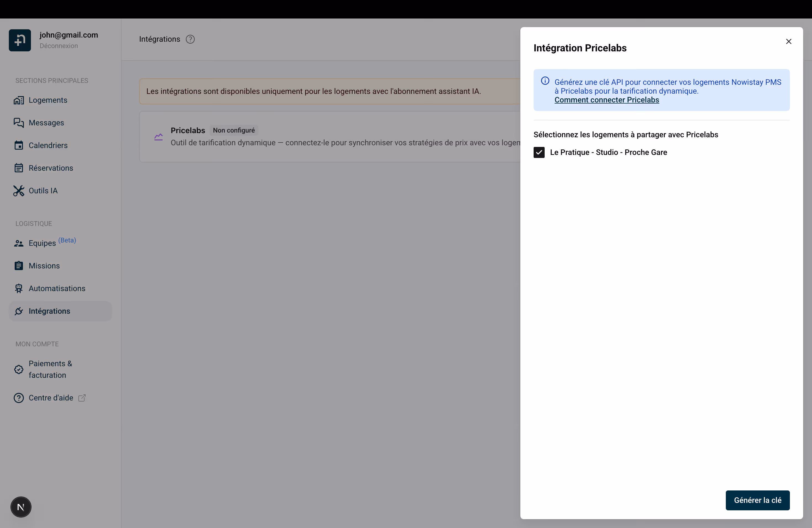
Task: Click the Messages chat bubbles icon
Action: 19,123
